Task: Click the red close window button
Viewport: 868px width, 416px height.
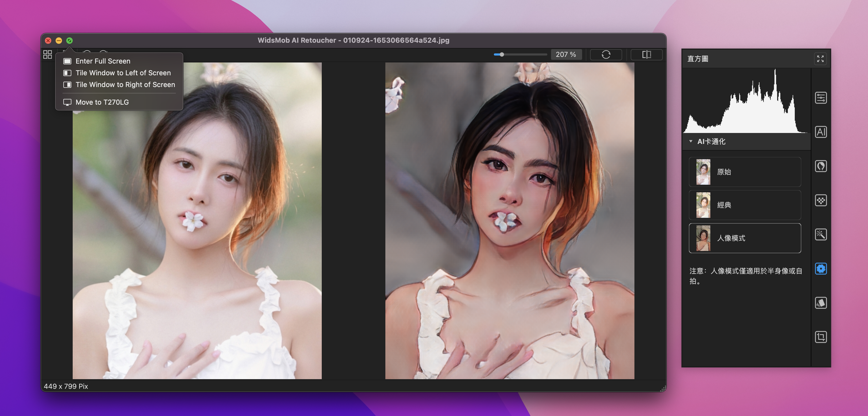Action: pyautogui.click(x=48, y=40)
